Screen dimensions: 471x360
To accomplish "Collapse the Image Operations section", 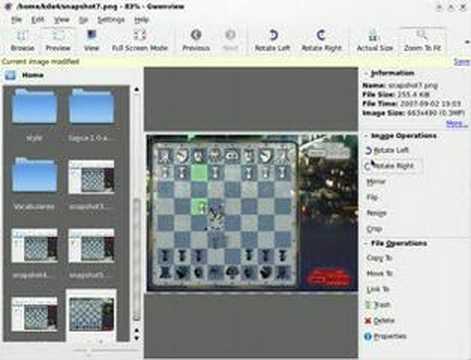I will [x=366, y=136].
